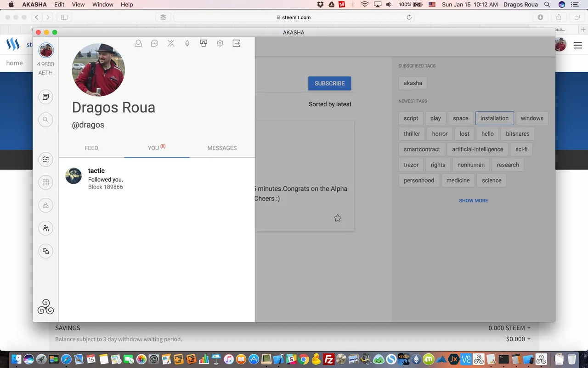
Task: Open Steemit hamburger menu in Safari window
Action: click(x=577, y=45)
